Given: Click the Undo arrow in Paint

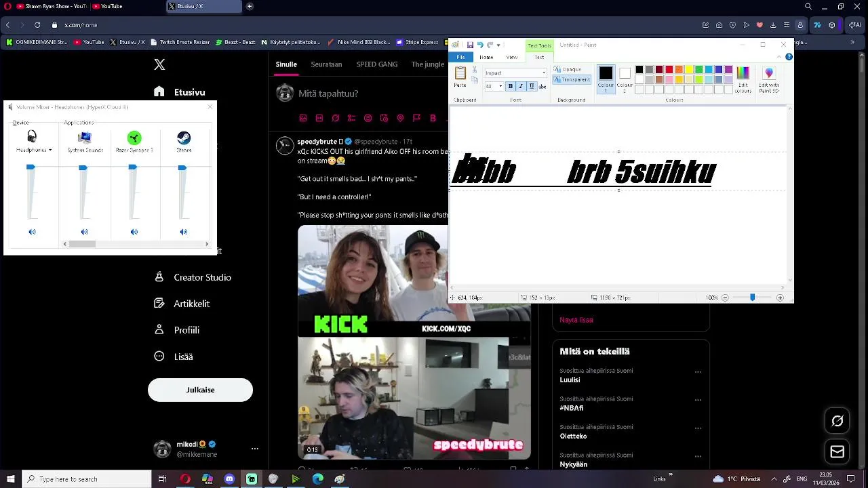Looking at the screenshot, I should [479, 45].
